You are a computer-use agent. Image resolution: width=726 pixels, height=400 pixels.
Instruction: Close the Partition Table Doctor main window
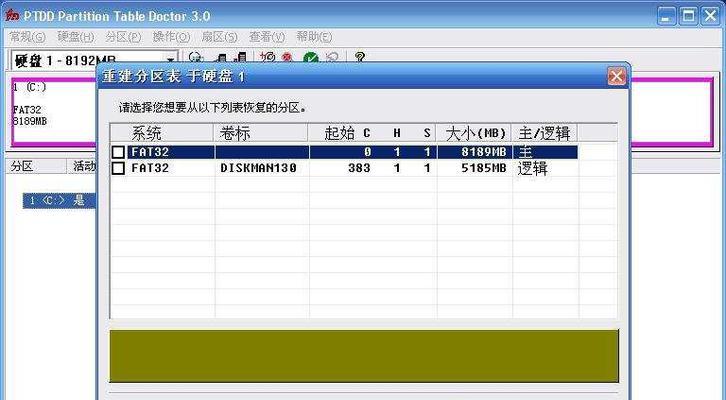tap(711, 16)
